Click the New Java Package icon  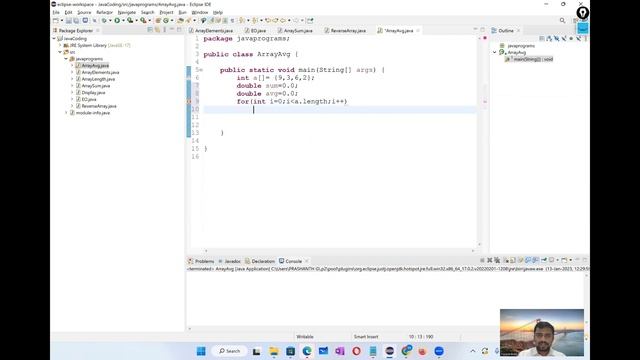point(158,20)
